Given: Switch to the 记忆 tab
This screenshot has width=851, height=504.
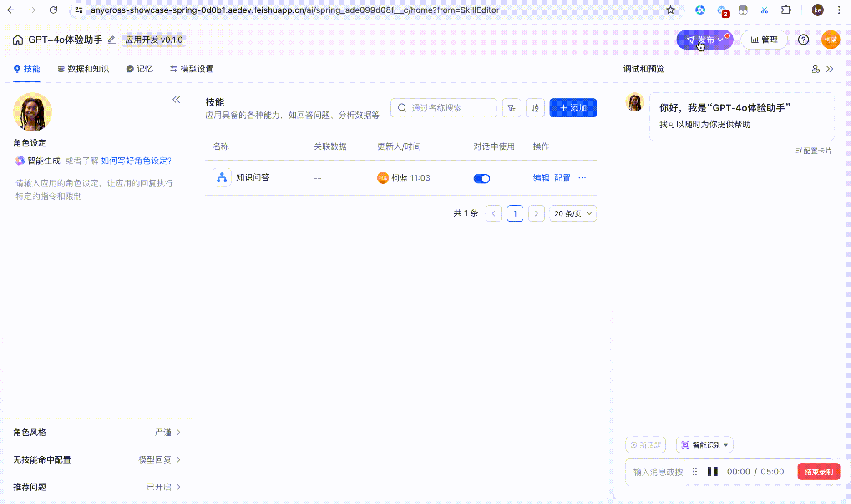Looking at the screenshot, I should tap(139, 69).
